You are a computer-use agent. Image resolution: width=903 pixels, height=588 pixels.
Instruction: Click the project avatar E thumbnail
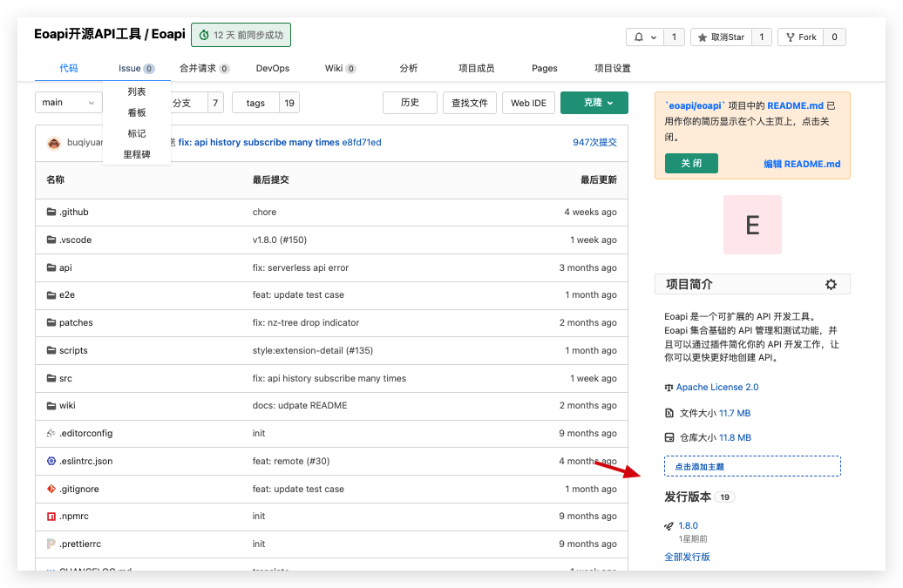752,225
